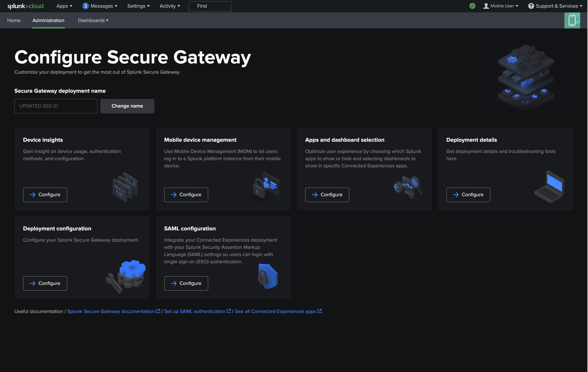Click the Messages count badge 3
The width and height of the screenshot is (588, 372).
point(85,6)
